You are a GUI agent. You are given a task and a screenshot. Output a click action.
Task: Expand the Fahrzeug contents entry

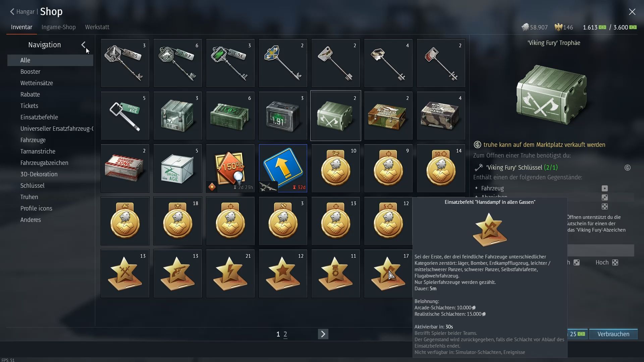pyautogui.click(x=476, y=188)
